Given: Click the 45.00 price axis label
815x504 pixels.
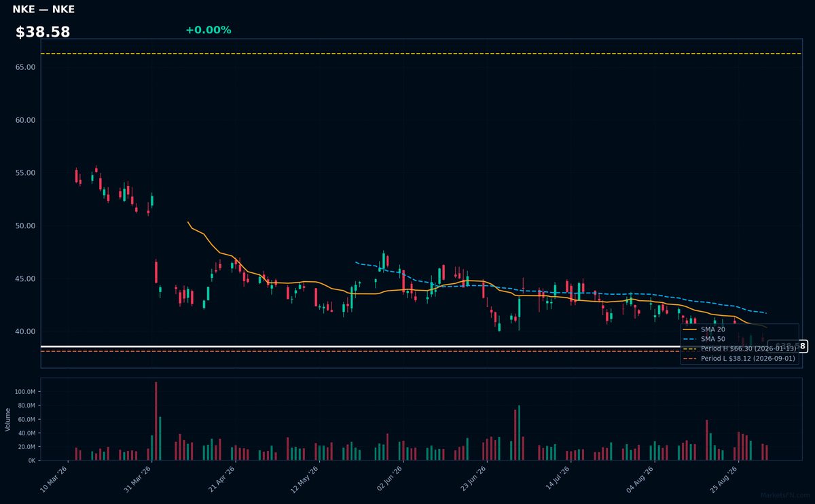Looking at the screenshot, I should 25,278.
